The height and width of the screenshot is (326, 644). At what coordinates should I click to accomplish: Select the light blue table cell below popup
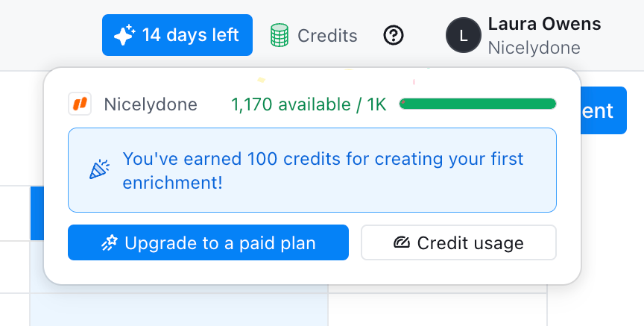pos(179,310)
